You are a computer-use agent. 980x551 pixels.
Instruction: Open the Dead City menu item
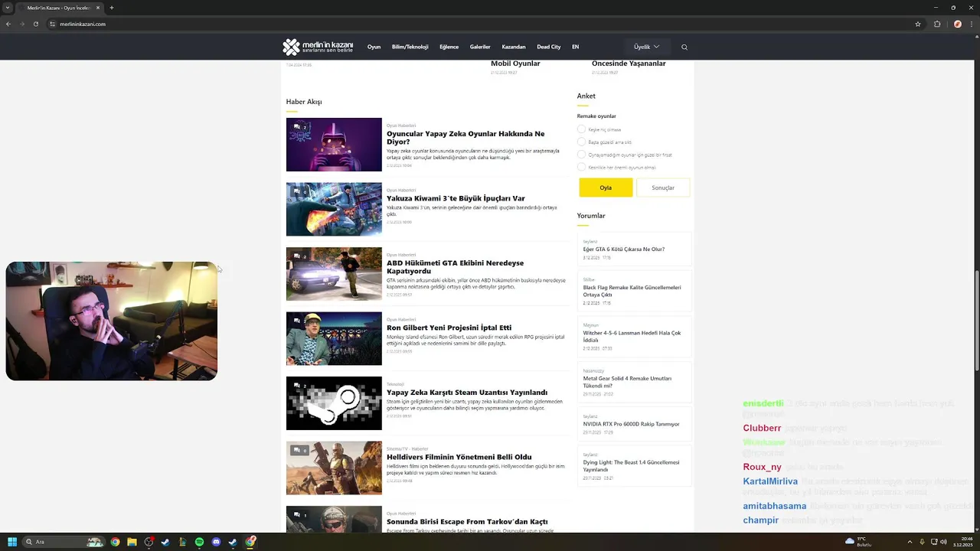tap(548, 47)
